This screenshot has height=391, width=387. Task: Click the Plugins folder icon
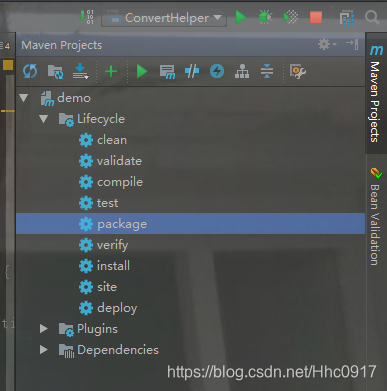66,330
